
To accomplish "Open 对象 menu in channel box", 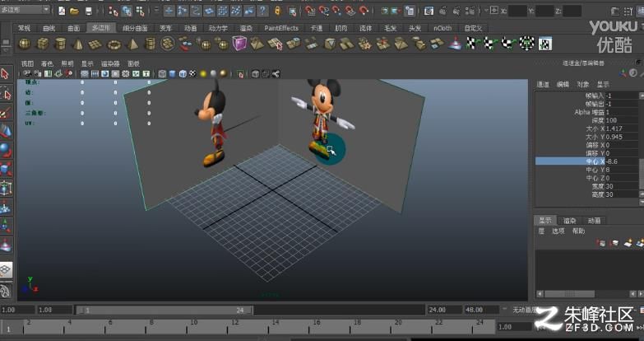I will [583, 84].
